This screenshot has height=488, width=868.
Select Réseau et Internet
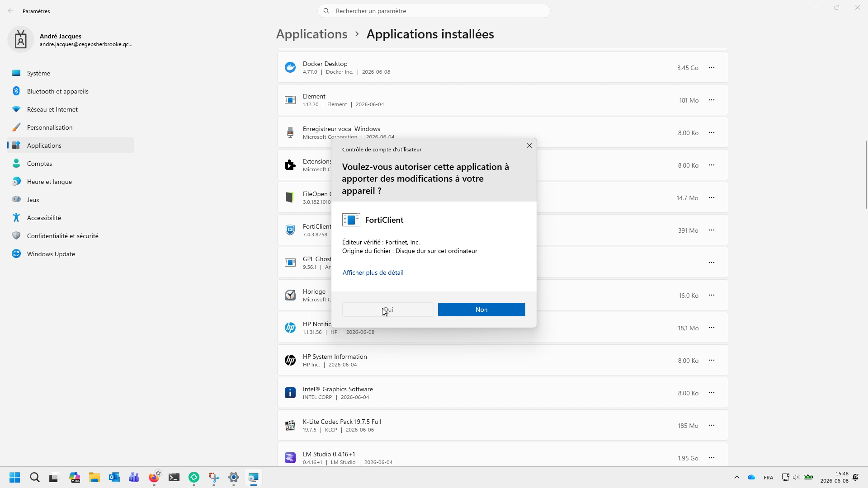pos(71,109)
